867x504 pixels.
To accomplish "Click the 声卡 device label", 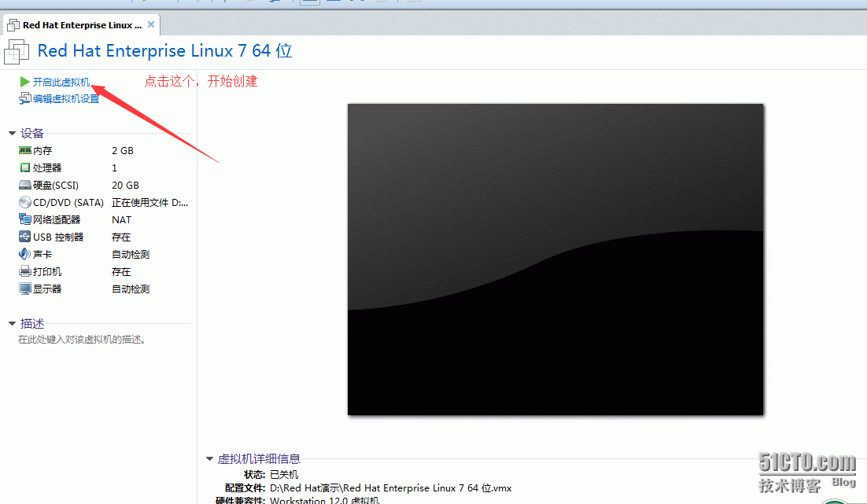I will pyautogui.click(x=42, y=254).
